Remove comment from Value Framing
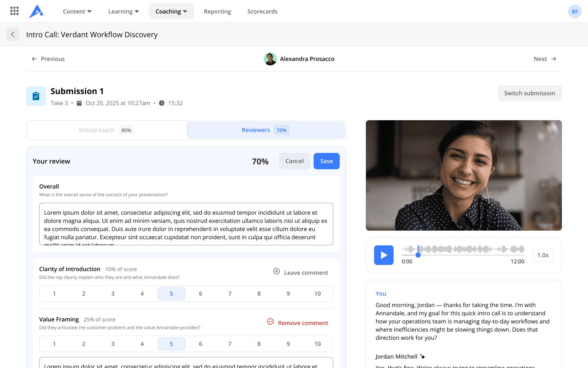 click(x=298, y=323)
